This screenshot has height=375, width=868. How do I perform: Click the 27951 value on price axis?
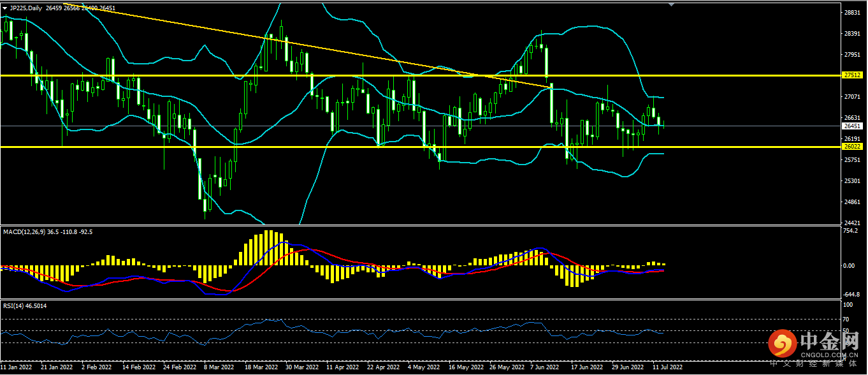[x=851, y=55]
